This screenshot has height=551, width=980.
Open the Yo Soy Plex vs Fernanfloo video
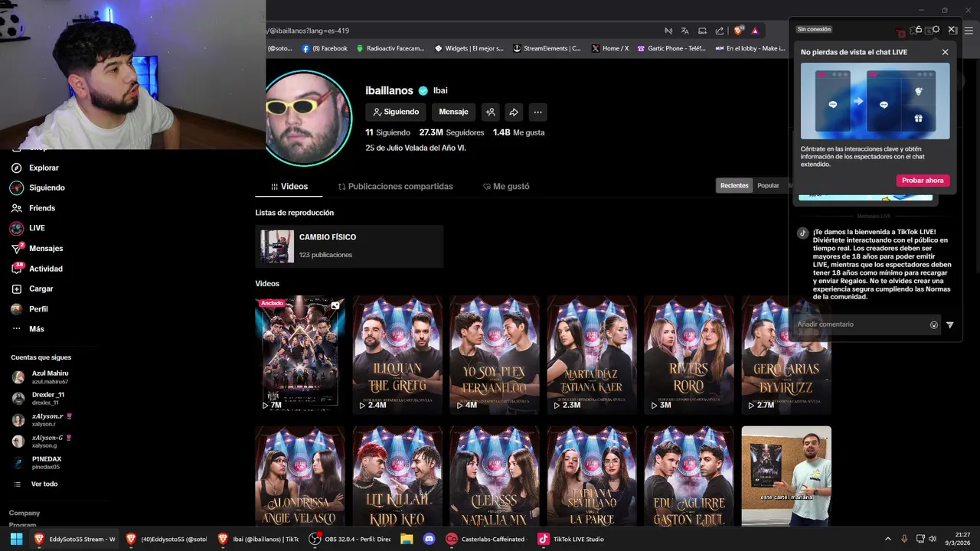[x=495, y=355]
